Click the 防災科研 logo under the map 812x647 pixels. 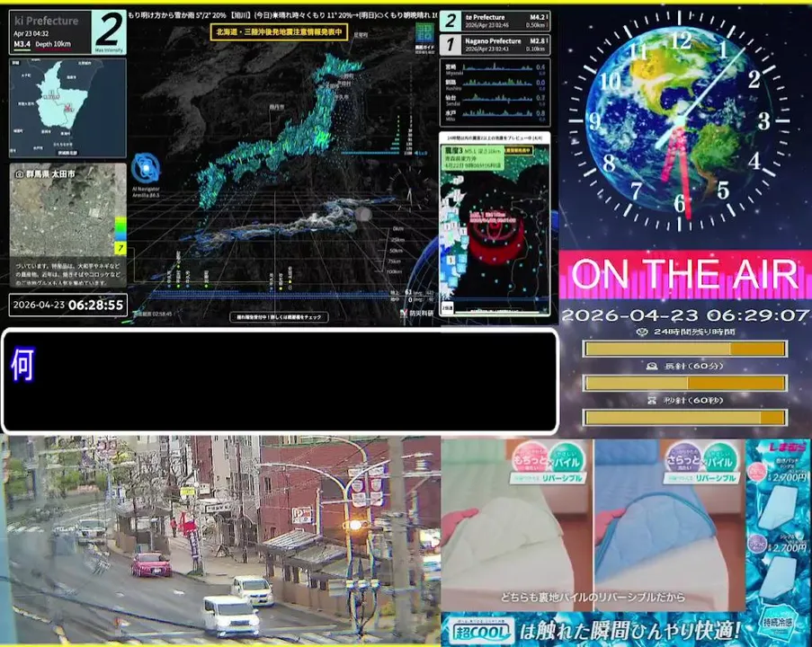[x=417, y=314]
